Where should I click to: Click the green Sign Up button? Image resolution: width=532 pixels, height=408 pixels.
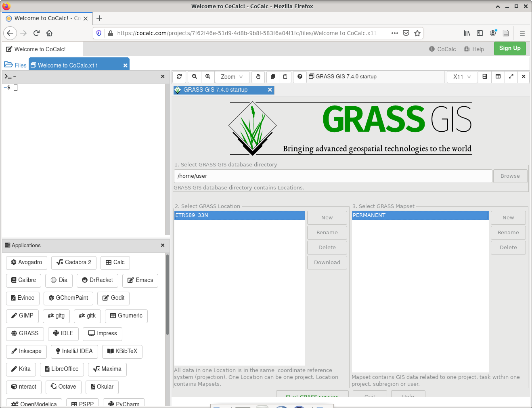point(509,48)
